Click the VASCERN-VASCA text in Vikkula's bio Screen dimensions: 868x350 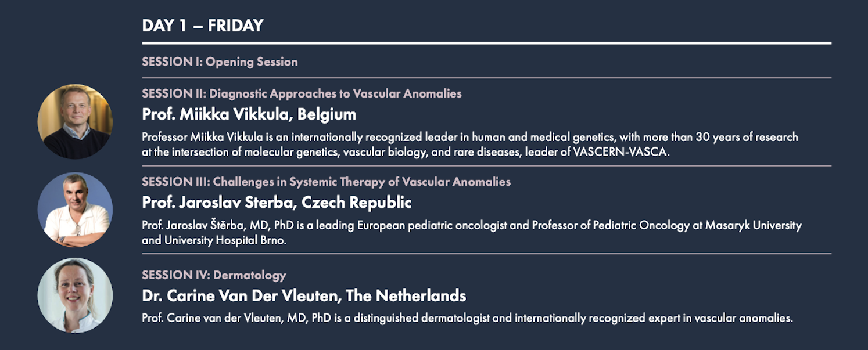tap(620, 152)
